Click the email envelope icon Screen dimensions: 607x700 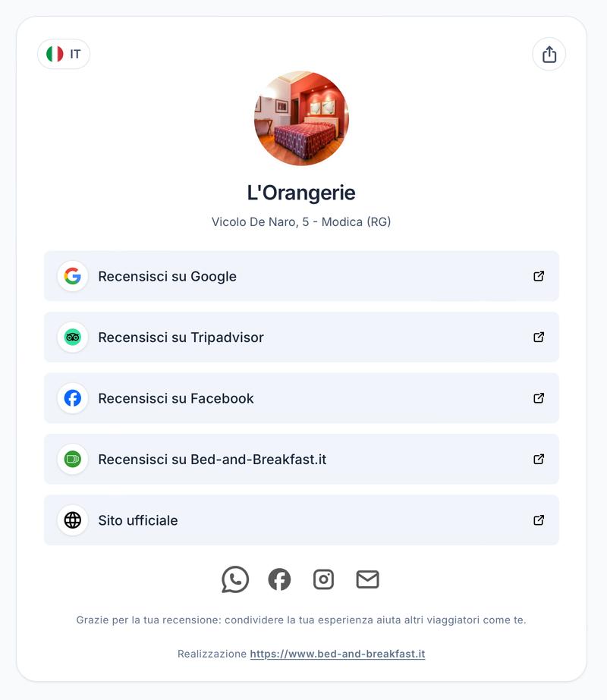click(367, 579)
